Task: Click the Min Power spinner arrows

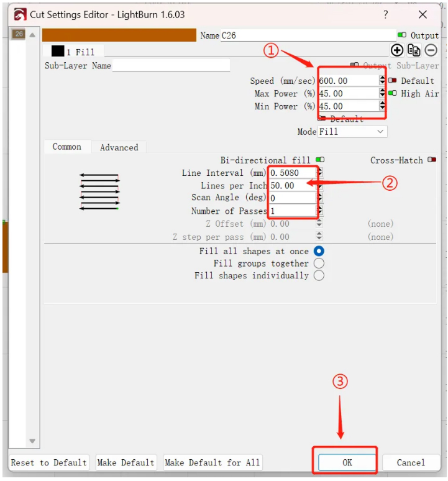Action: [x=382, y=106]
